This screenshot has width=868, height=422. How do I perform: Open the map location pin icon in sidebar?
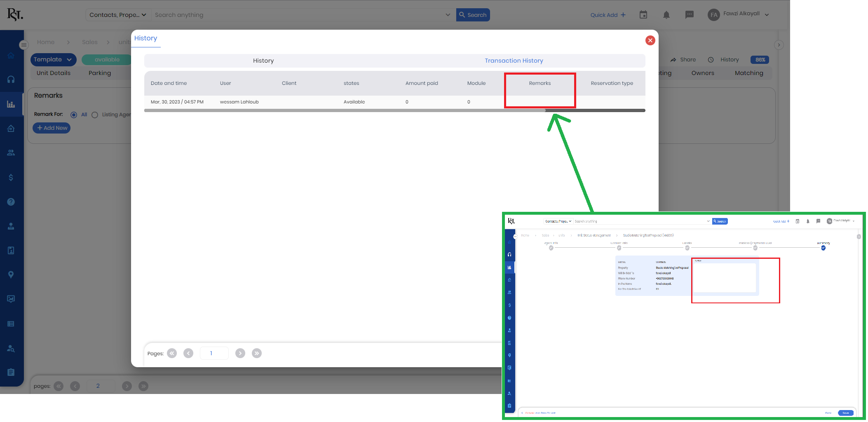[11, 274]
